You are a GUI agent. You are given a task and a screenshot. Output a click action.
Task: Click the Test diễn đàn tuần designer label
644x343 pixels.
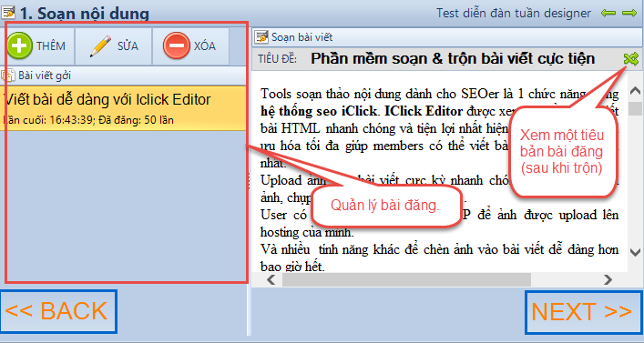[x=514, y=13]
